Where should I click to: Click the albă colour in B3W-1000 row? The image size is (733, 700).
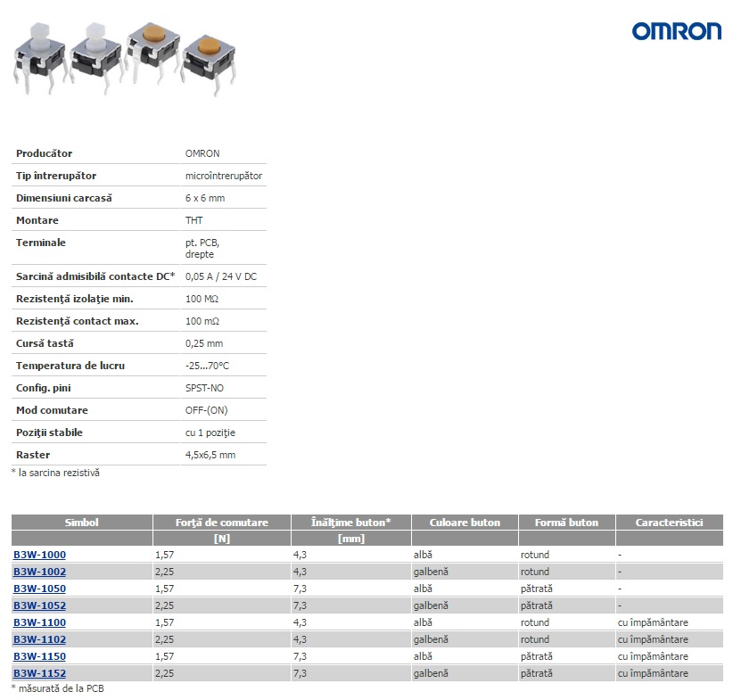[423, 555]
